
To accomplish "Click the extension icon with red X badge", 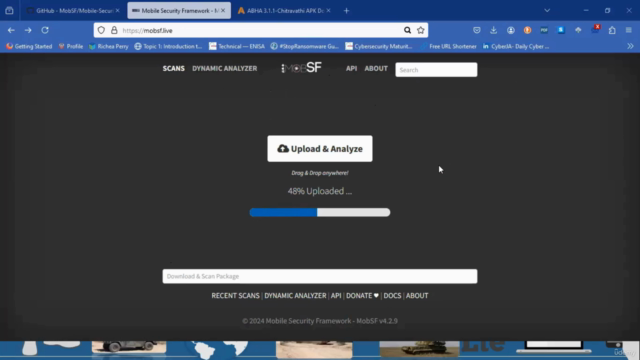I will 596,29.
